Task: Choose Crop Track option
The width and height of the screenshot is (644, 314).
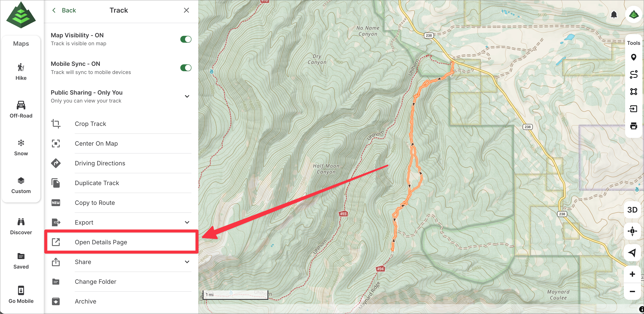Action: coord(90,124)
